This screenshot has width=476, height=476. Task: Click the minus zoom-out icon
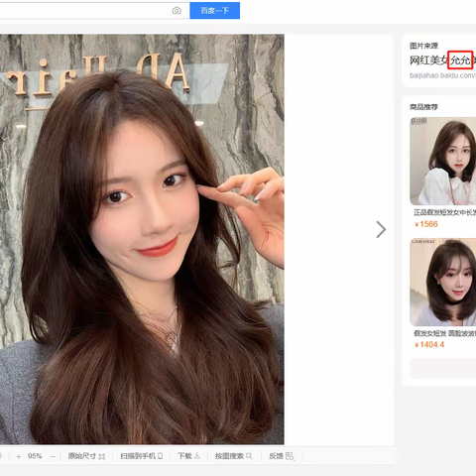(x=53, y=456)
